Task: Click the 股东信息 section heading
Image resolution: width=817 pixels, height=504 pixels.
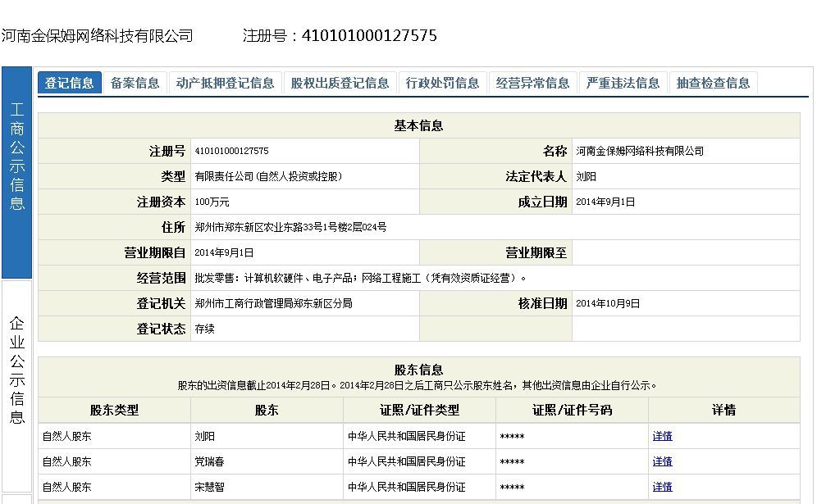Action: tap(419, 370)
